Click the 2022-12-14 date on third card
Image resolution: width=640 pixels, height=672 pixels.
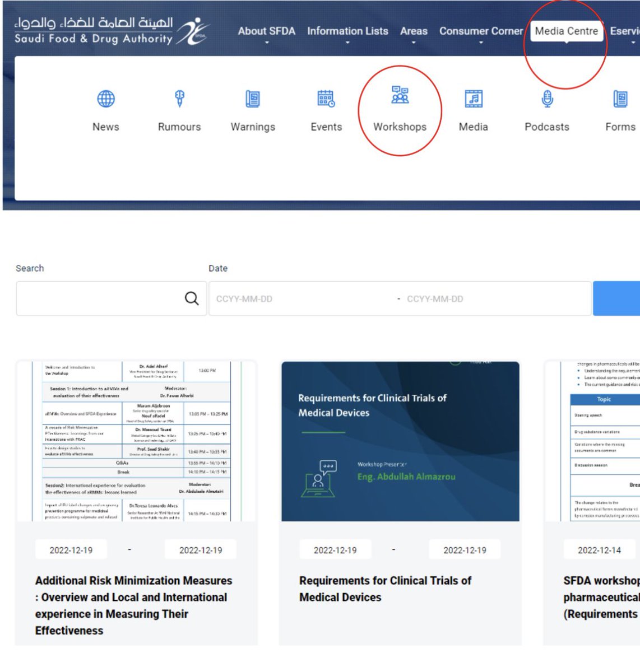(599, 550)
